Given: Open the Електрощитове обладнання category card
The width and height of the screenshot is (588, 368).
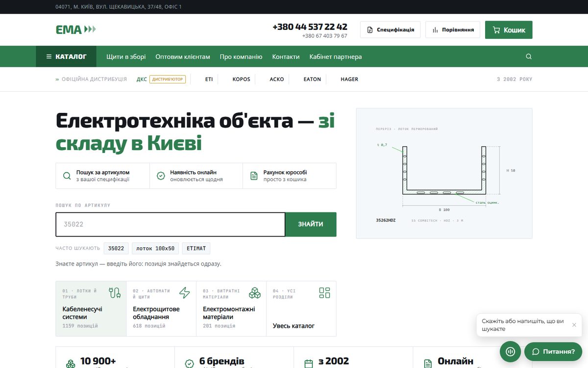Looking at the screenshot, I should point(161,309).
